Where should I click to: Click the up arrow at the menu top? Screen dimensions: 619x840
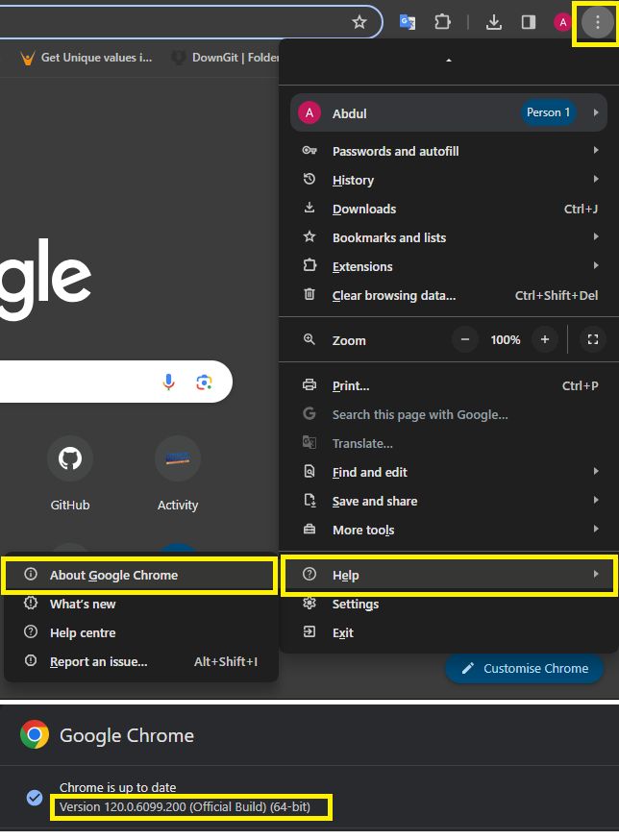[449, 61]
